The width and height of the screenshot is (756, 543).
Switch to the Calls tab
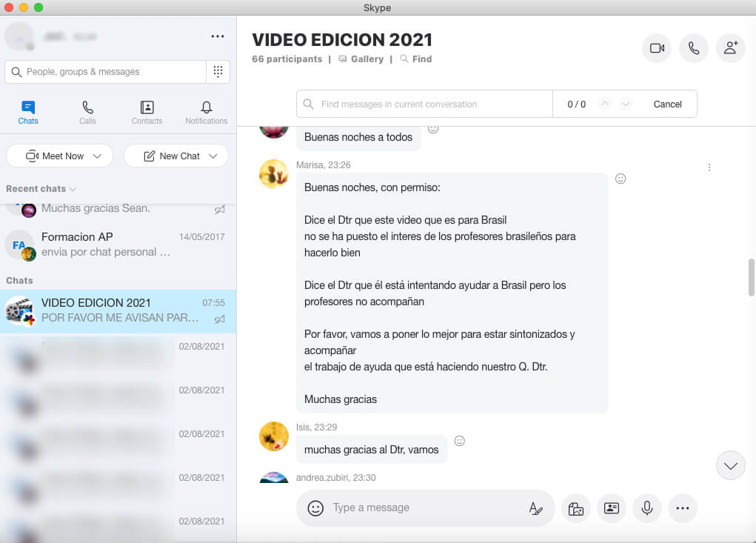(x=87, y=113)
